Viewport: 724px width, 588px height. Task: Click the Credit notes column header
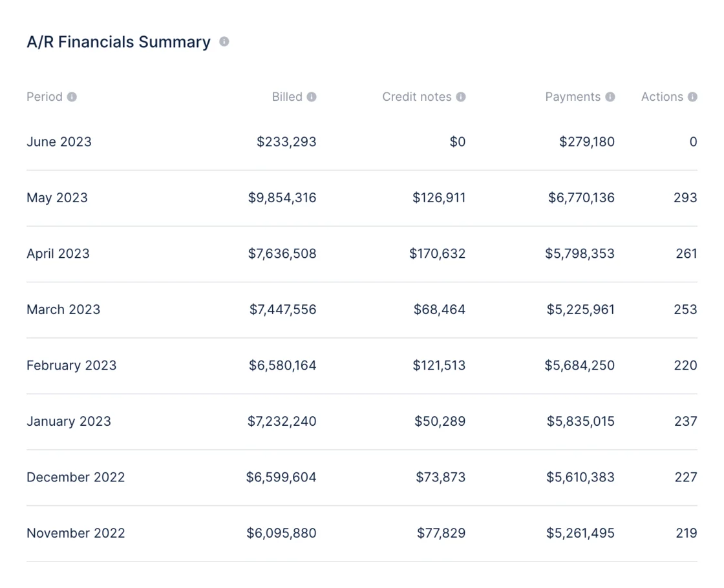(x=416, y=97)
